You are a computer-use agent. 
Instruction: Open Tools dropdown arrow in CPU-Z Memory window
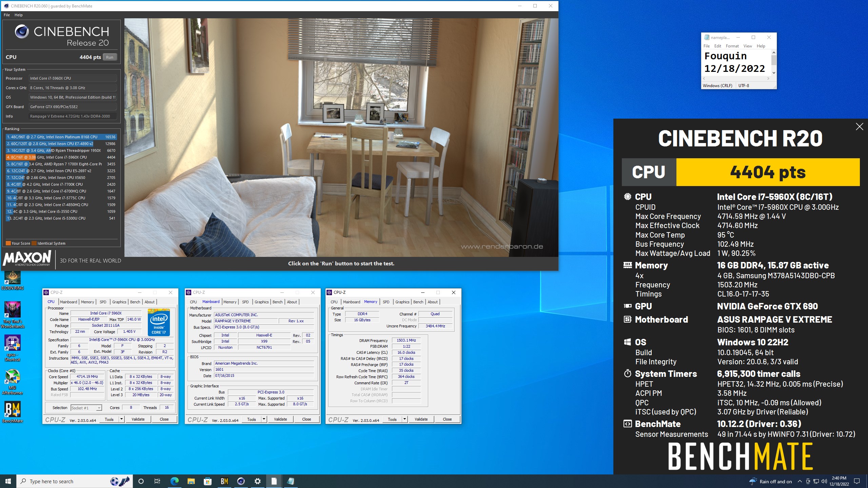[405, 419]
